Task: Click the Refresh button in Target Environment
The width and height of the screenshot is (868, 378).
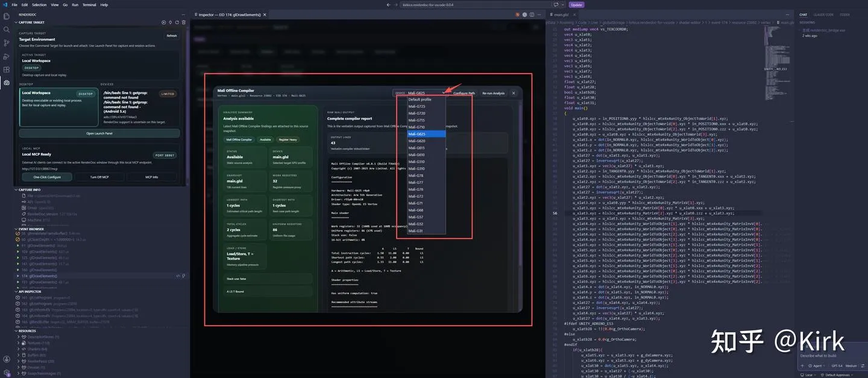Action: coord(172,36)
